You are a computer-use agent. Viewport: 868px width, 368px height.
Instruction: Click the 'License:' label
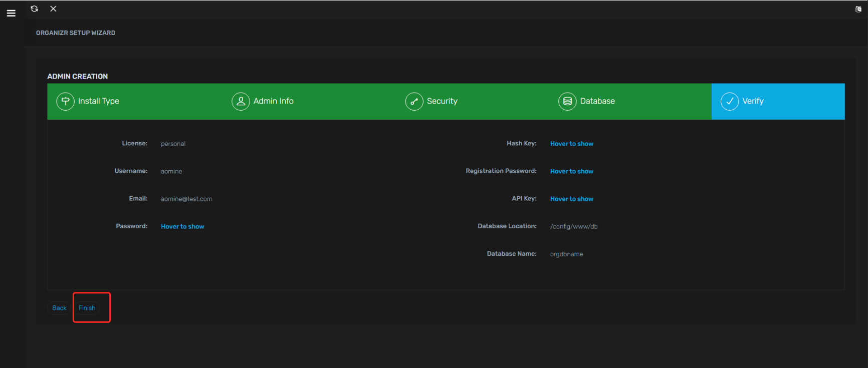tap(135, 143)
